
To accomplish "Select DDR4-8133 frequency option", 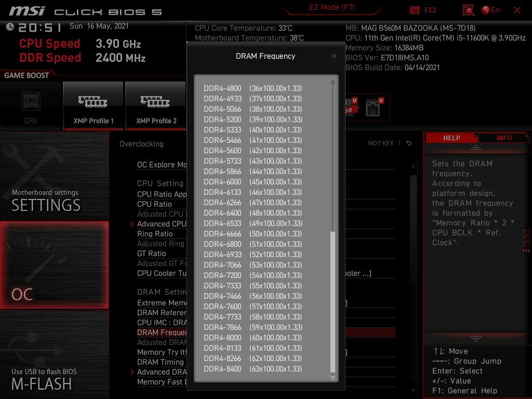I will 253,348.
